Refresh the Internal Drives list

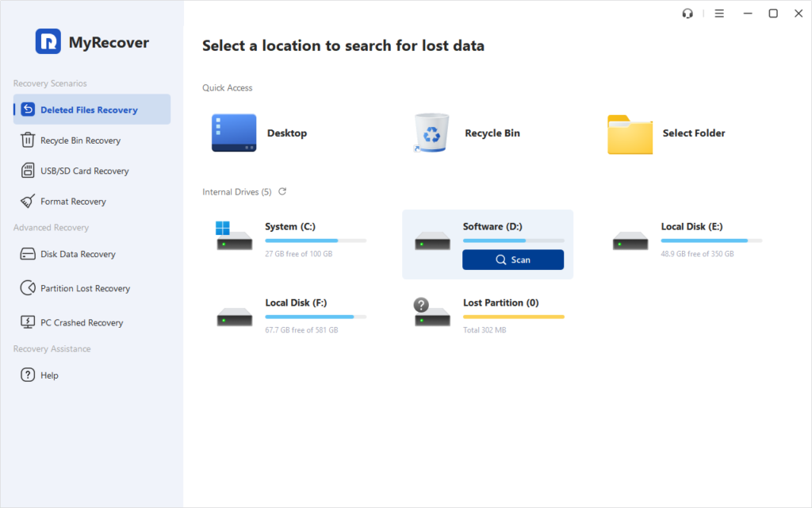[282, 191]
